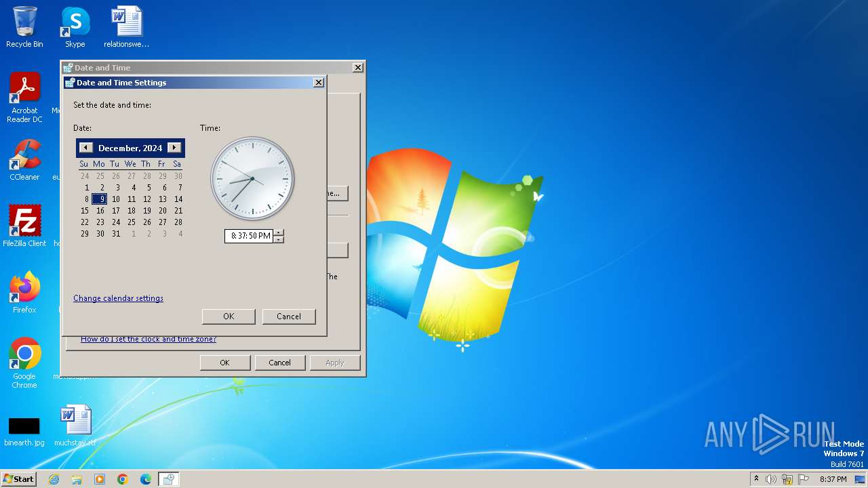Select muchstay.rtf desktop file
This screenshot has width=868, height=488.
coord(75,426)
